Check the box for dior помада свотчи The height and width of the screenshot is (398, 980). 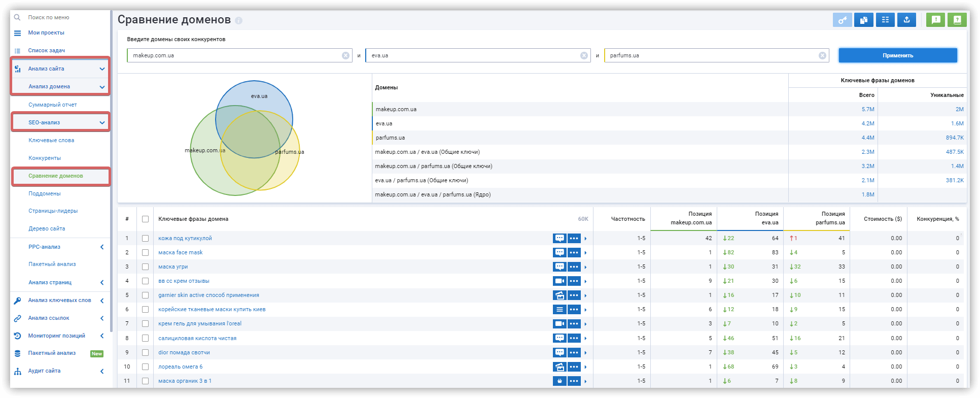146,352
